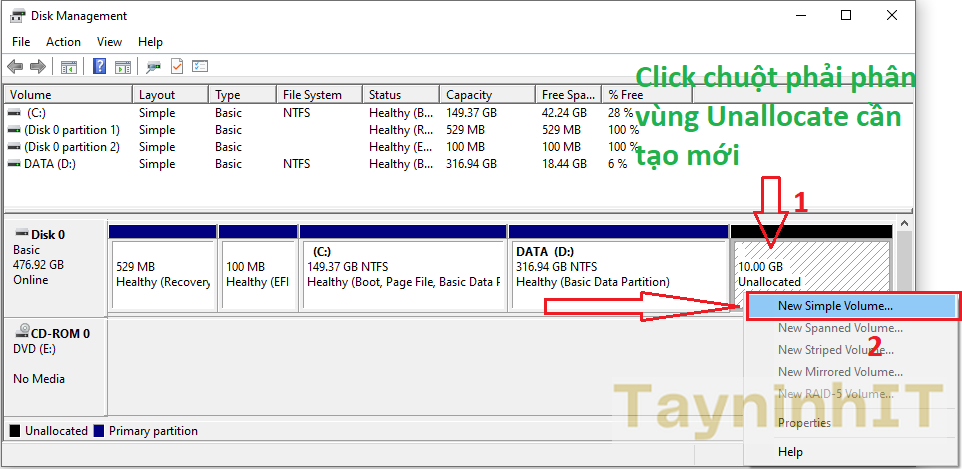
Task: Sort volumes by Capacity column header
Action: (468, 95)
